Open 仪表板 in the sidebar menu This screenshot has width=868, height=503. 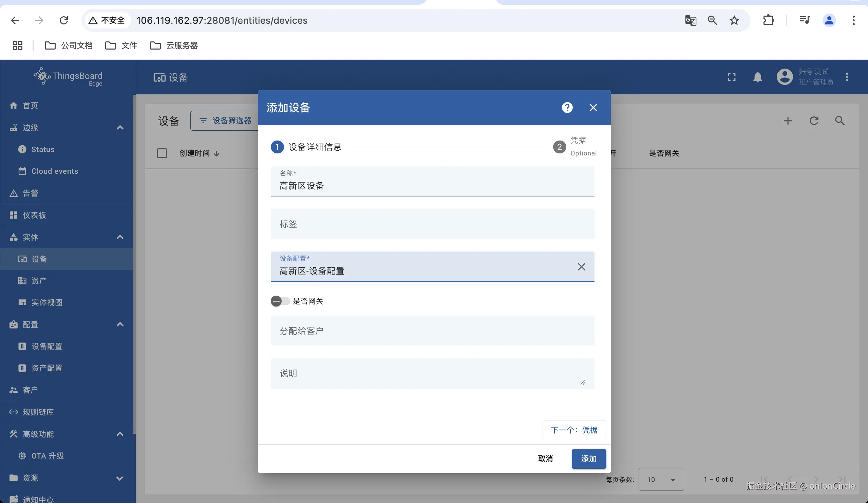(34, 215)
